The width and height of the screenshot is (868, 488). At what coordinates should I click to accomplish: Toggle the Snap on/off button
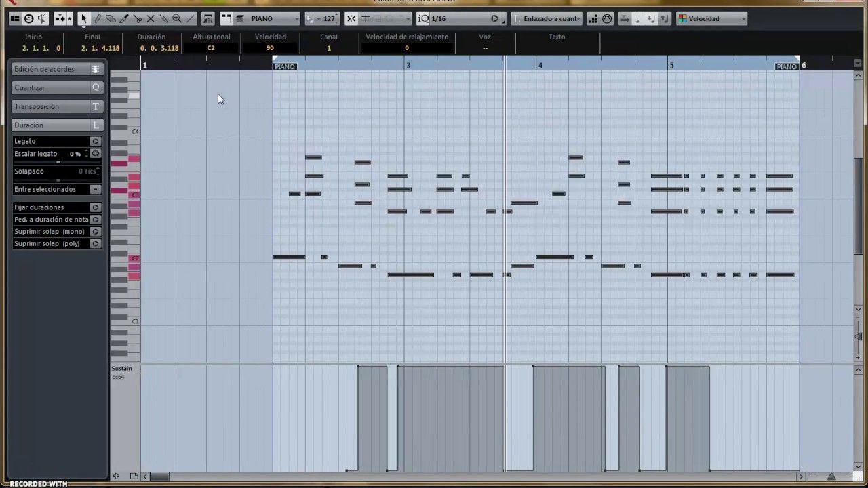pos(351,18)
